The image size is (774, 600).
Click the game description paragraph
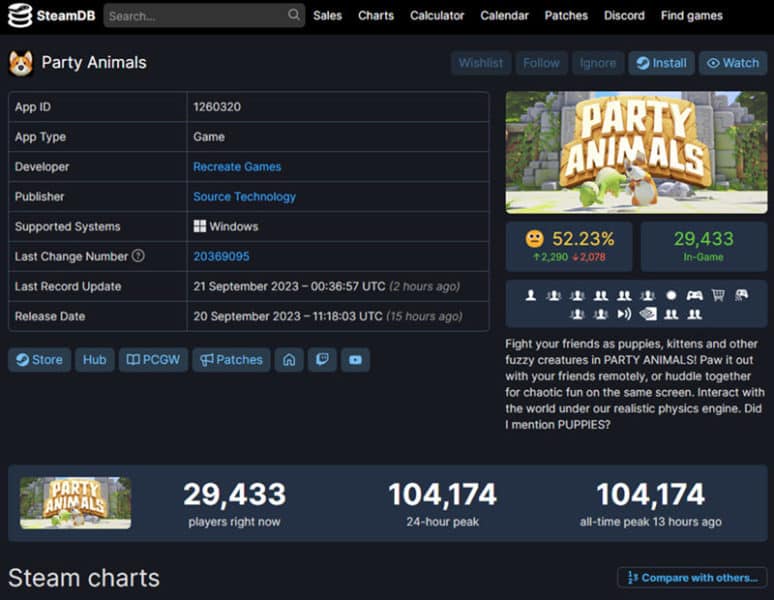pos(635,384)
